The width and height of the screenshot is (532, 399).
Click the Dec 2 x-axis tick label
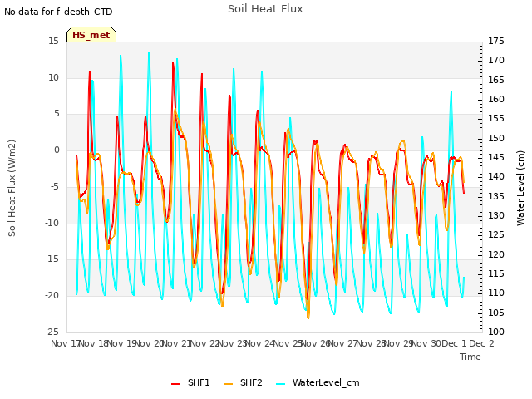pyautogui.click(x=481, y=343)
